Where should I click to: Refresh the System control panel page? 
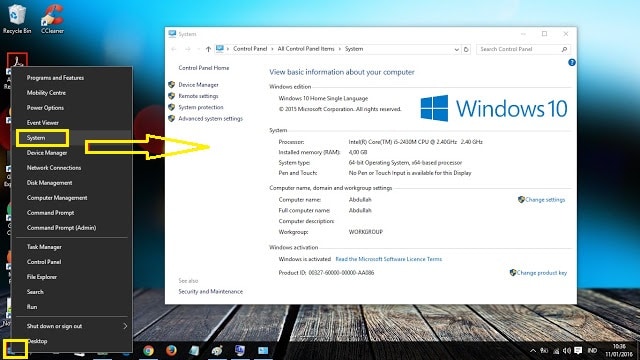(466, 49)
